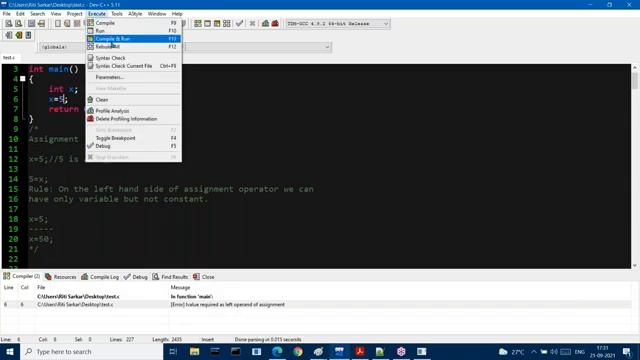Switch to the Compiler (2) bottom tab

pyautogui.click(x=22, y=276)
